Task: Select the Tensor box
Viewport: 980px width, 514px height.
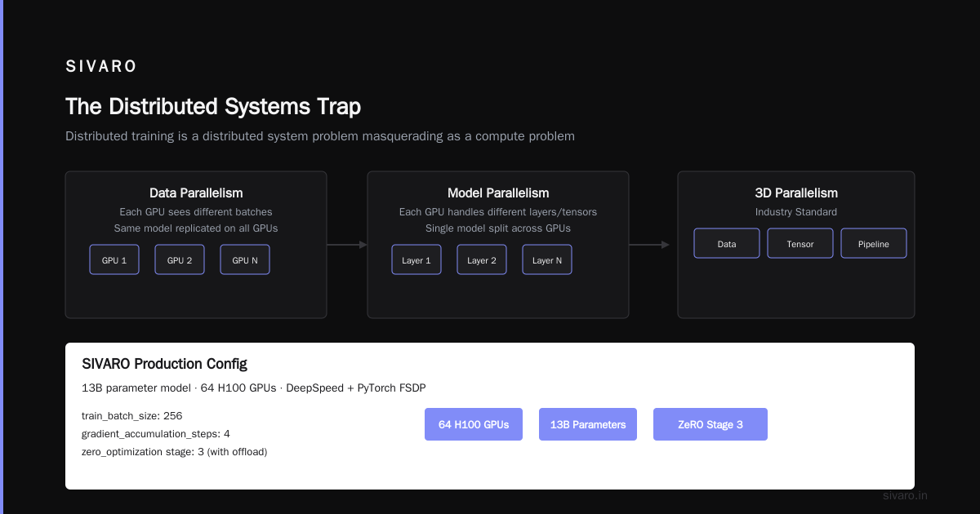Action: click(x=800, y=243)
